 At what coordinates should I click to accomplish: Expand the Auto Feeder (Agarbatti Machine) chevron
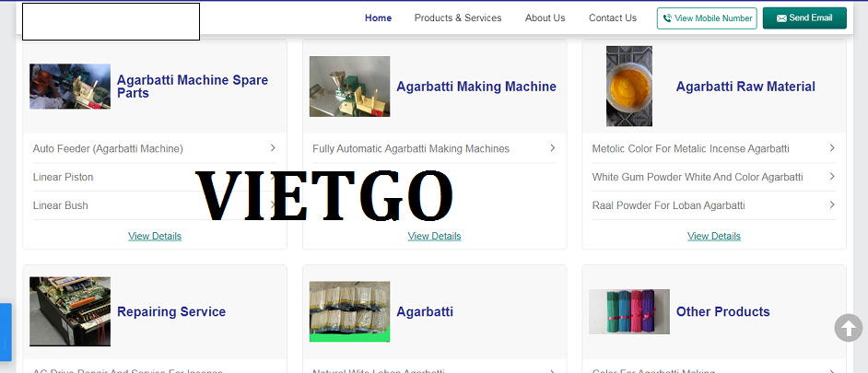tap(273, 148)
